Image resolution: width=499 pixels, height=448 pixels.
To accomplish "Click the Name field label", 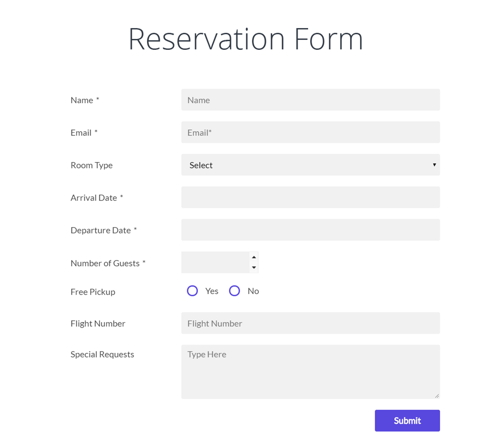I will [x=82, y=100].
